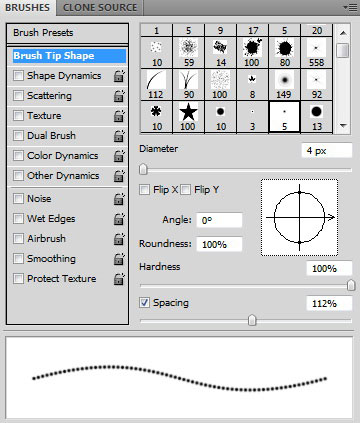Click the Diameter slider handle
This screenshot has height=423, width=360.
pos(143,169)
